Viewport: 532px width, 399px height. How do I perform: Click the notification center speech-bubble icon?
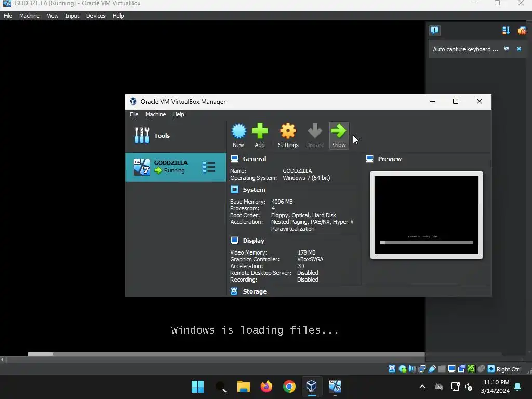(x=435, y=31)
